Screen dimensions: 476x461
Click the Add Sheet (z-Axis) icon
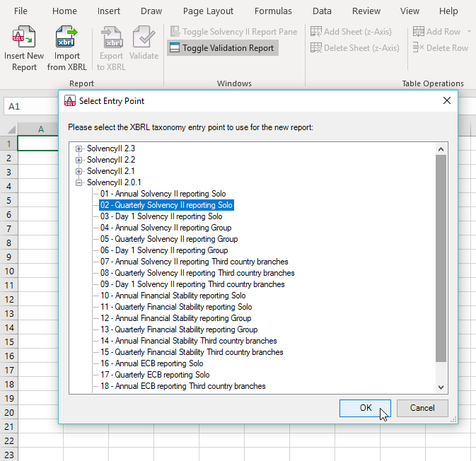(316, 32)
